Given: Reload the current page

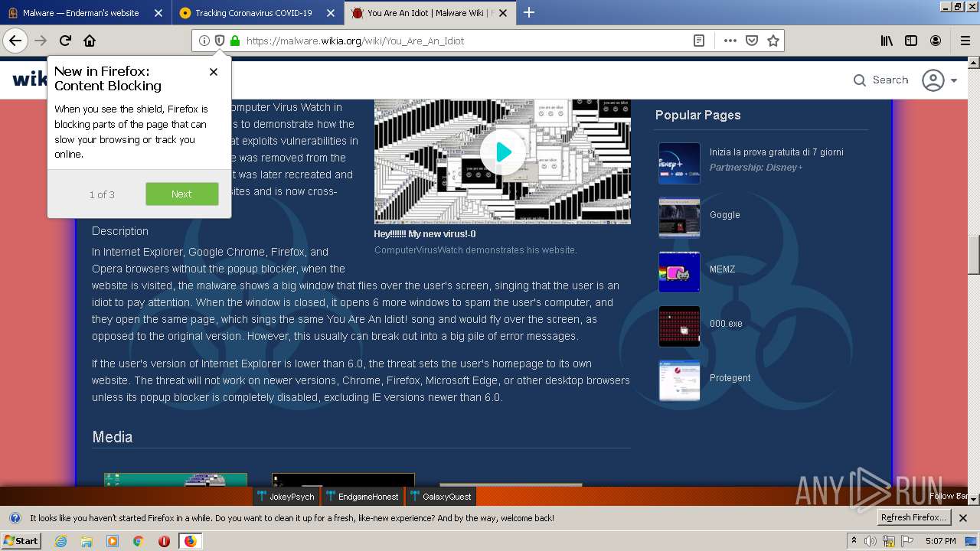Looking at the screenshot, I should point(65,41).
